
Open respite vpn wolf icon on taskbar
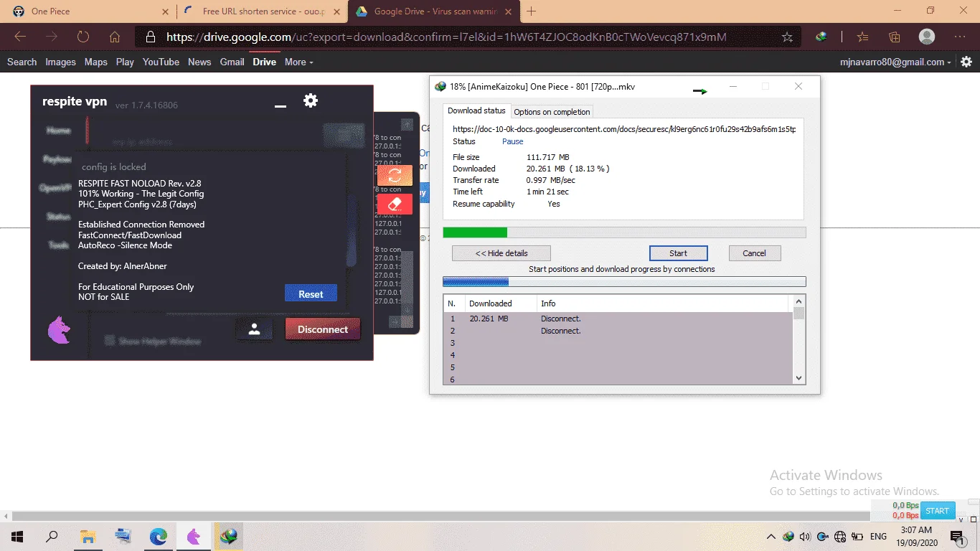(x=194, y=536)
